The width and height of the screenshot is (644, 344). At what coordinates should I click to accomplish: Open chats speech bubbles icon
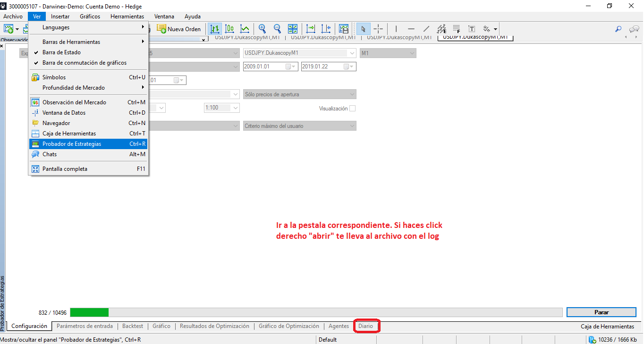[x=634, y=29]
